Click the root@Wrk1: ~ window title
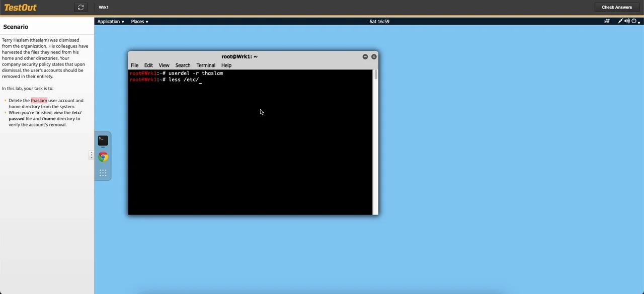 click(239, 56)
